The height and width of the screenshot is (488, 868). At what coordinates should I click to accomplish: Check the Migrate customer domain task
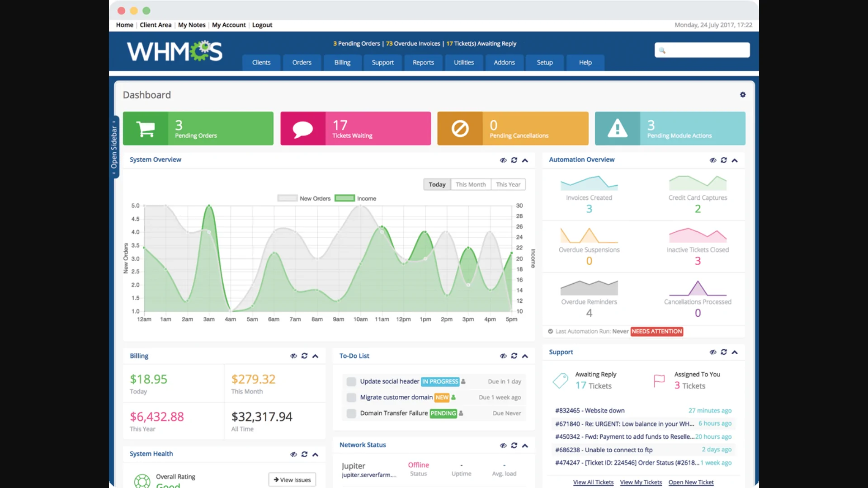(351, 398)
